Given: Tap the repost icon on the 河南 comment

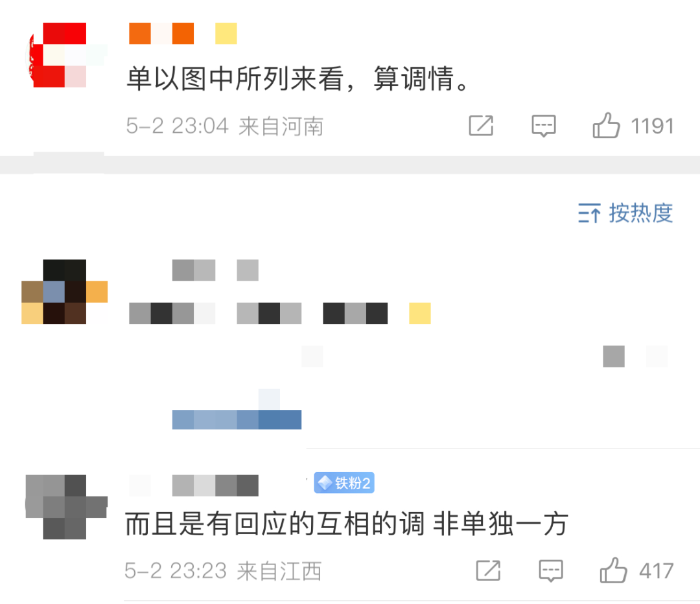Looking at the screenshot, I should (481, 126).
